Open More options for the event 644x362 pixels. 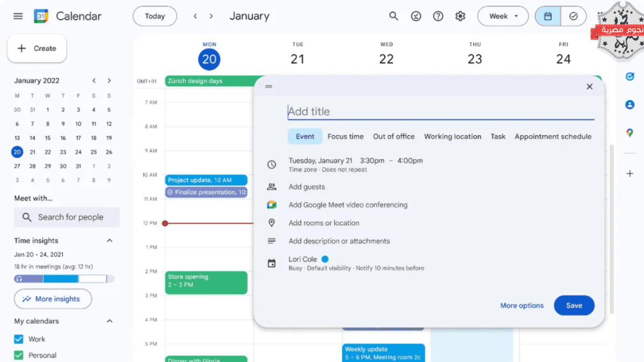tap(522, 305)
